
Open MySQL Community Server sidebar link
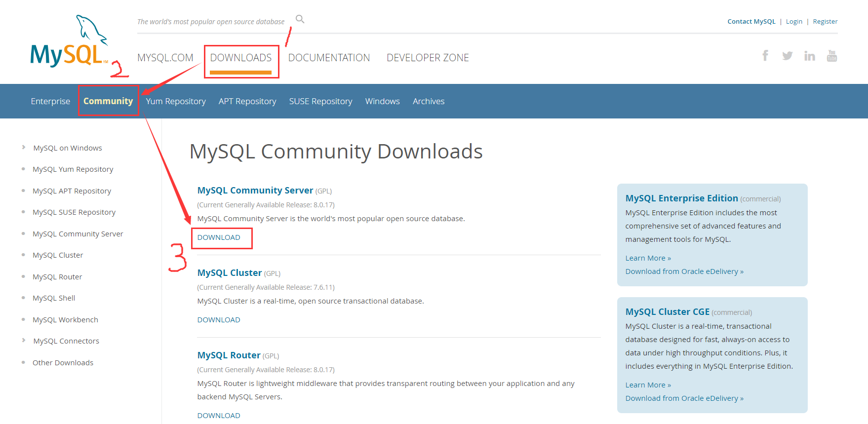coord(78,234)
